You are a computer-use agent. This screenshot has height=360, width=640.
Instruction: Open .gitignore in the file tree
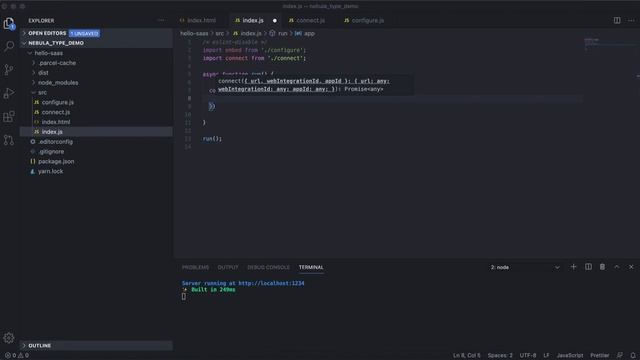[x=96, y=151]
